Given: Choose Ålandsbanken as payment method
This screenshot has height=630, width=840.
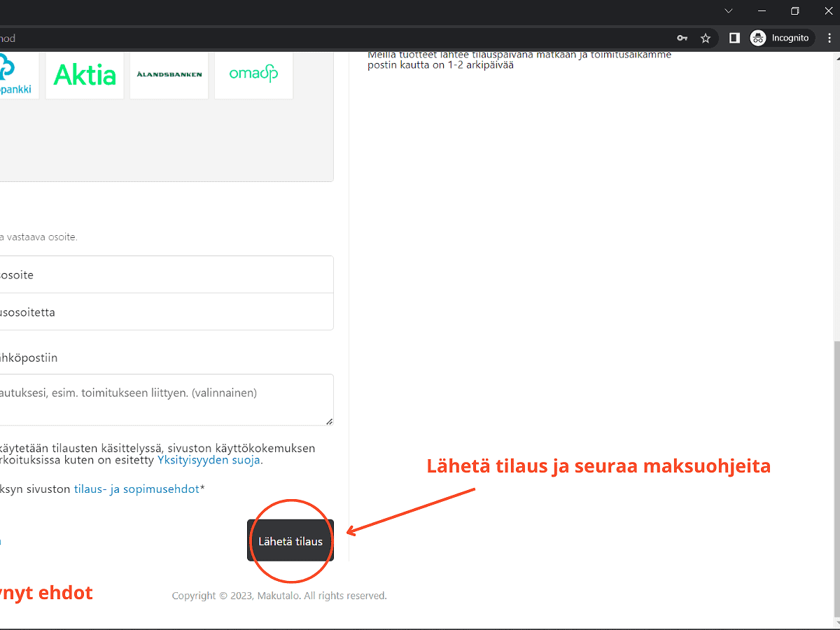Looking at the screenshot, I should (169, 75).
